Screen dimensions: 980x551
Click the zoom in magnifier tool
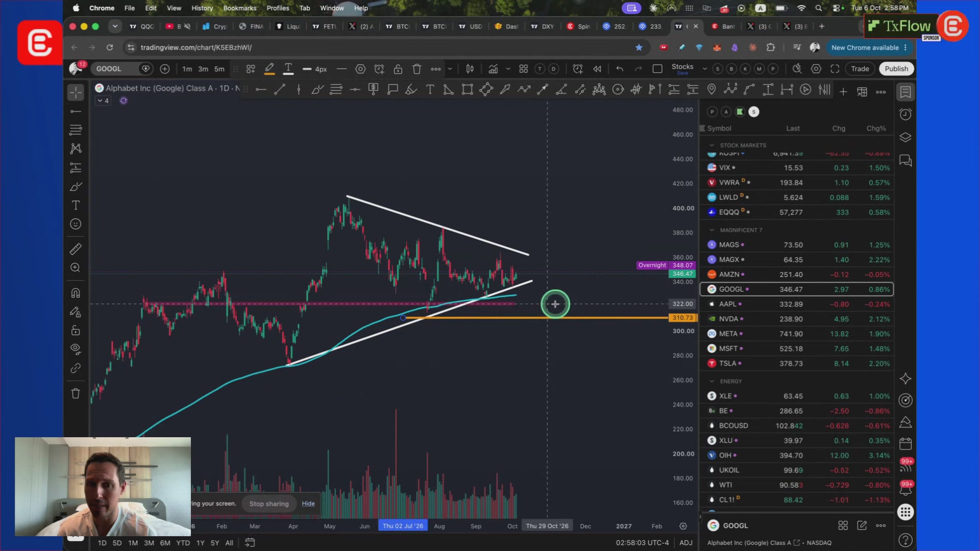click(x=76, y=268)
